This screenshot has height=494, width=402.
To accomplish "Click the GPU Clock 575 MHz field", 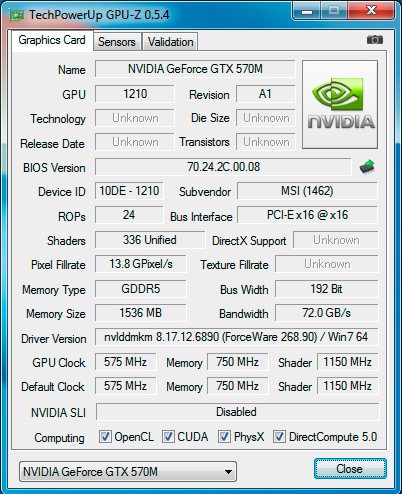I will pos(125,362).
